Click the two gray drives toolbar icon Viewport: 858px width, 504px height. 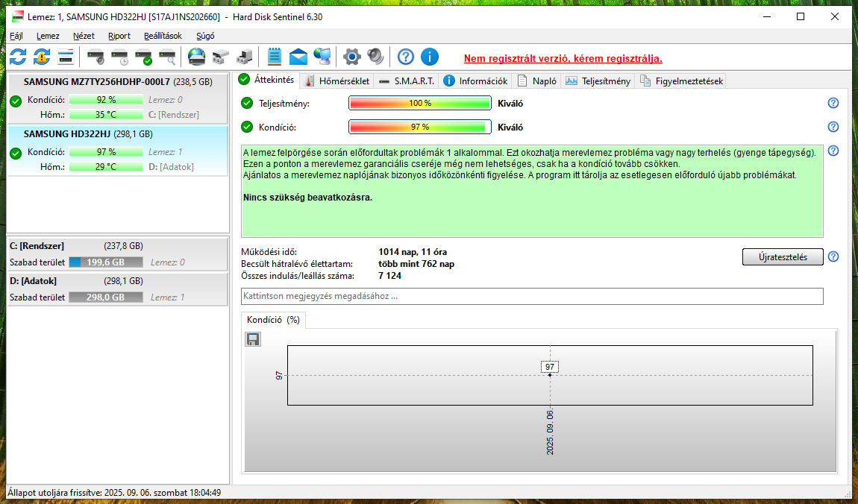click(221, 57)
